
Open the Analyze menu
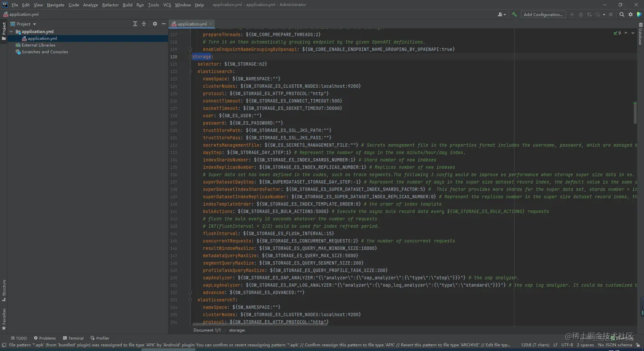(90, 5)
